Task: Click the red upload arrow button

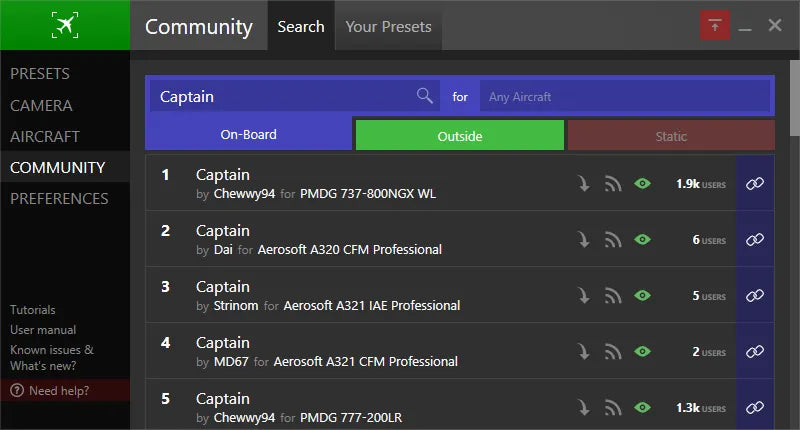Action: point(714,26)
